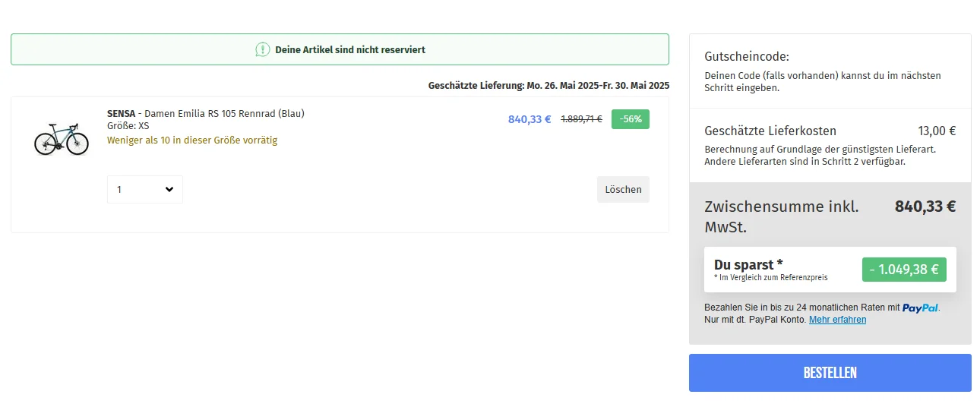The width and height of the screenshot is (980, 407).
Task: Click the Du sparst label
Action: pos(748,264)
